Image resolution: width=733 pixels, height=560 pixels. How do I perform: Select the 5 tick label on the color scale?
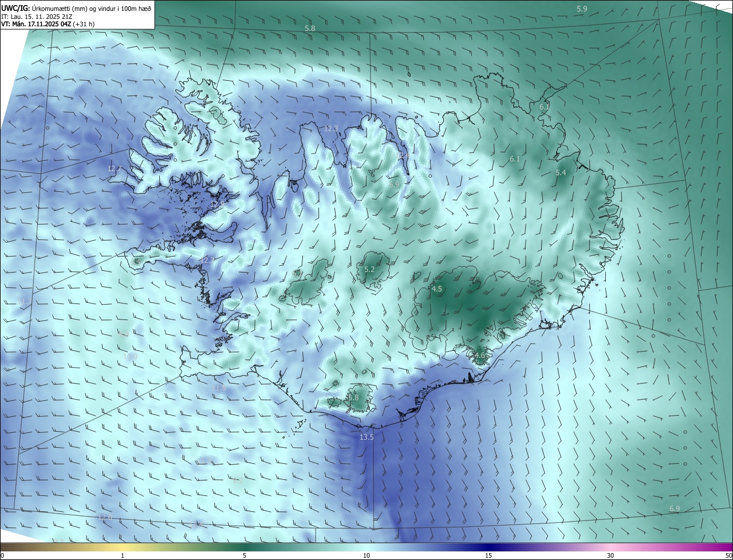(245, 555)
